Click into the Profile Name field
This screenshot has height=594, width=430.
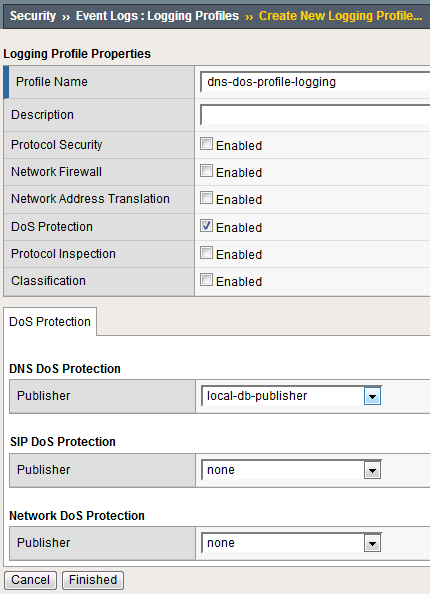pos(315,82)
